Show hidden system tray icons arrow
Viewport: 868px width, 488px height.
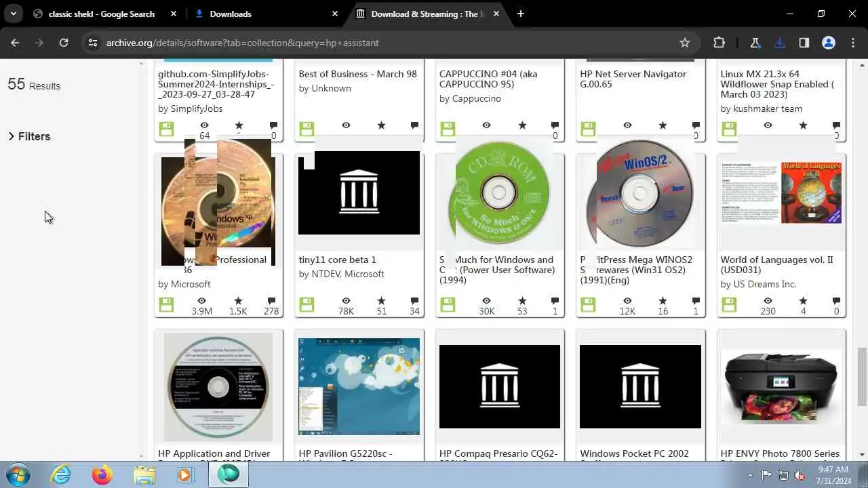(x=750, y=474)
